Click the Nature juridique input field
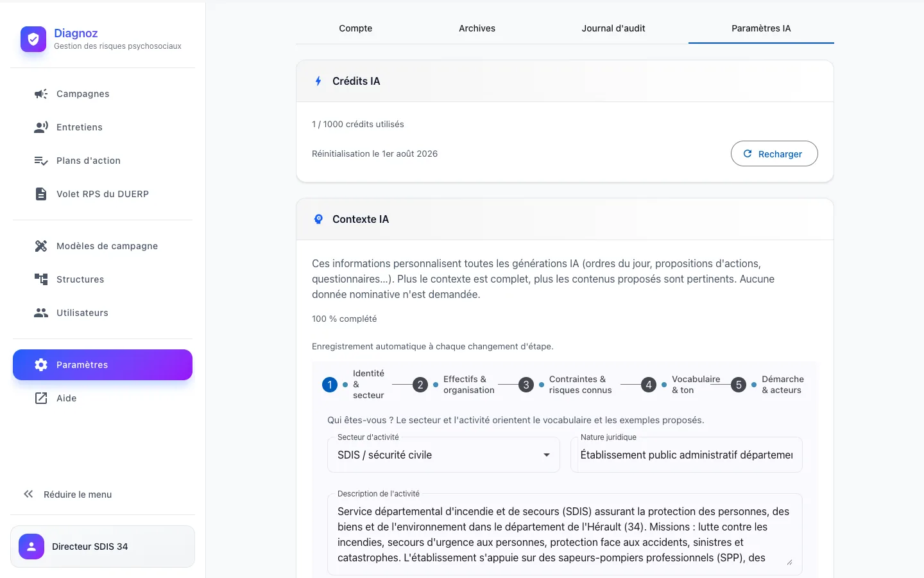 [687, 455]
